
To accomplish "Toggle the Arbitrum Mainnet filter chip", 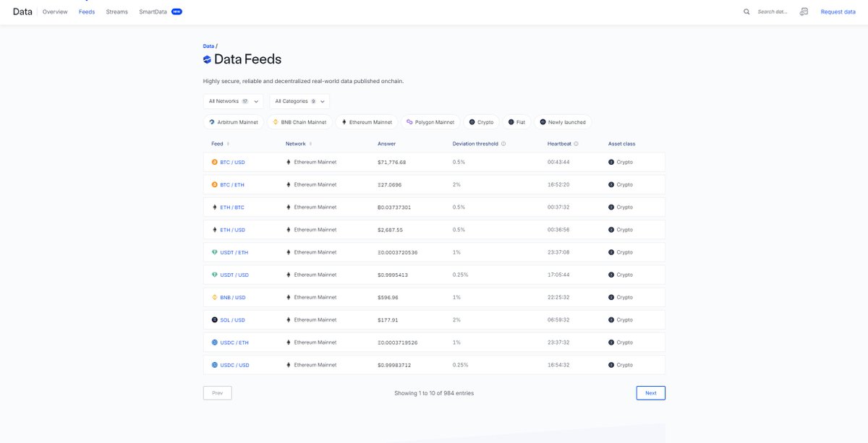I will tap(235, 122).
